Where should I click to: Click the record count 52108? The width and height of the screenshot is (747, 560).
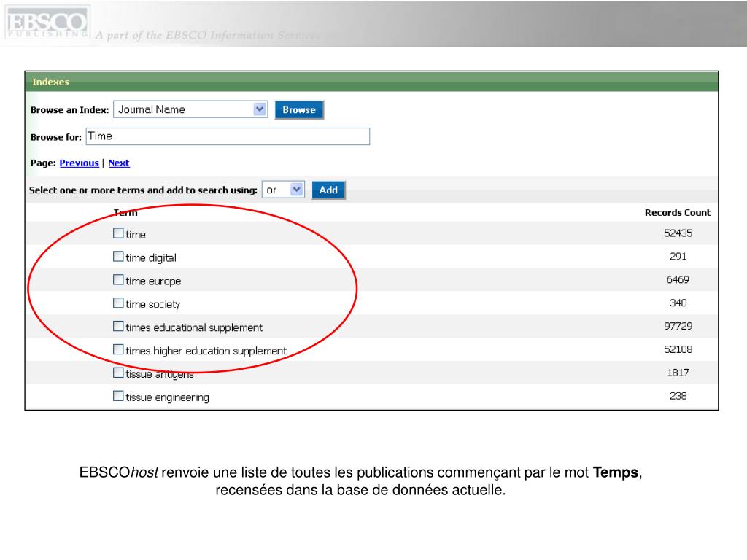coord(678,349)
